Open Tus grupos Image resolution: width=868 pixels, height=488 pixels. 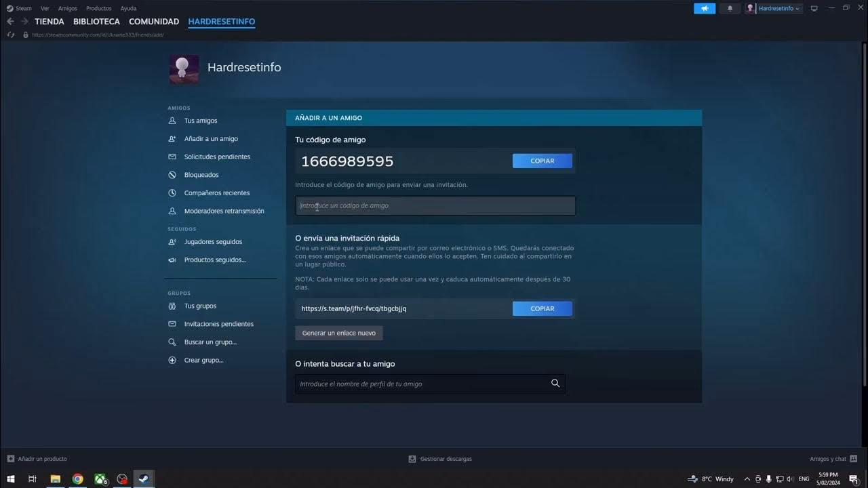[x=200, y=306]
